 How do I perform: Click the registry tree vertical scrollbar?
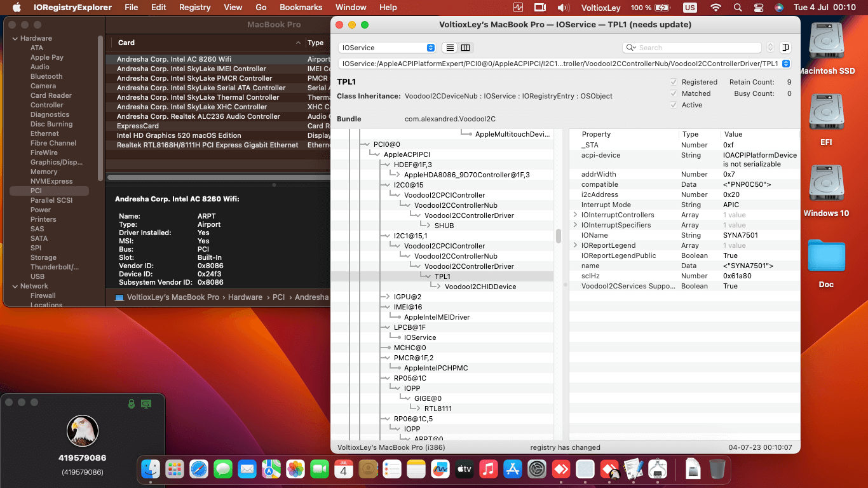[559, 236]
